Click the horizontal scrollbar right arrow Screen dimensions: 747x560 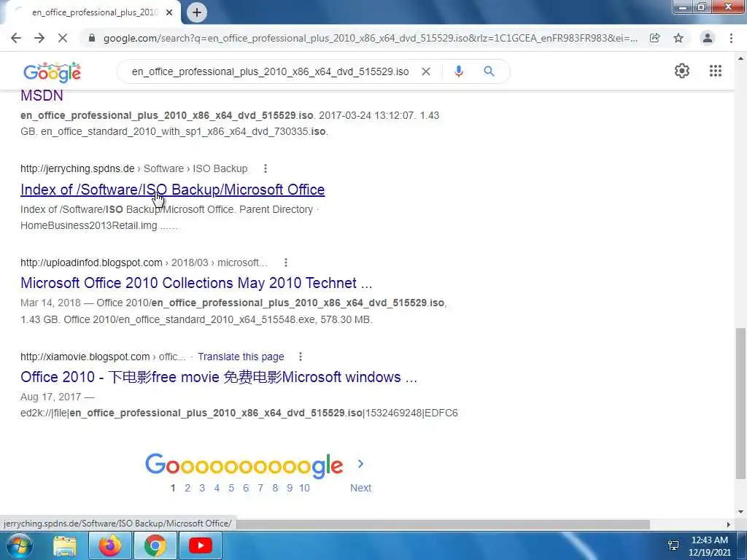[729, 524]
